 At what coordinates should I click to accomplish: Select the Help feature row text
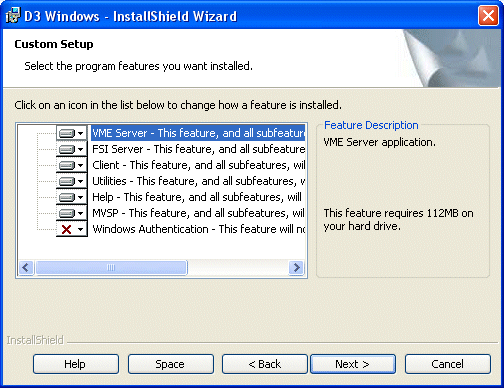click(197, 197)
